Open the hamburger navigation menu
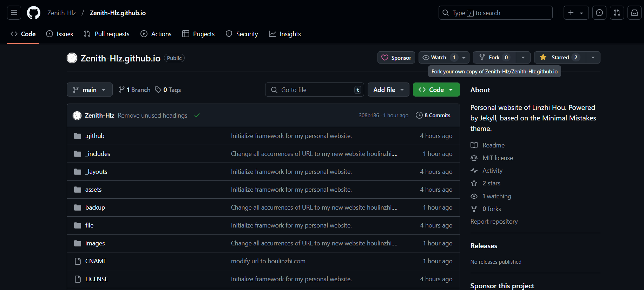 pyautogui.click(x=14, y=13)
